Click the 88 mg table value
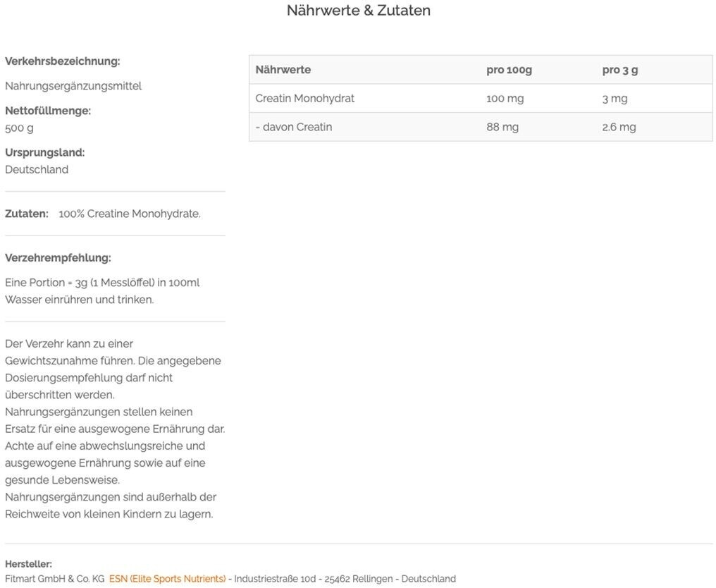This screenshot has height=588, width=716. pyautogui.click(x=502, y=127)
